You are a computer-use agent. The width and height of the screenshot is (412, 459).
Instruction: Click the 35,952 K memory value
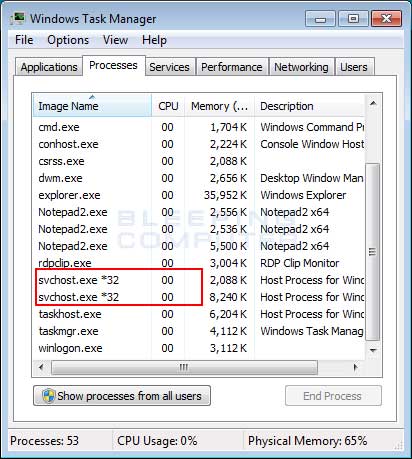(225, 195)
